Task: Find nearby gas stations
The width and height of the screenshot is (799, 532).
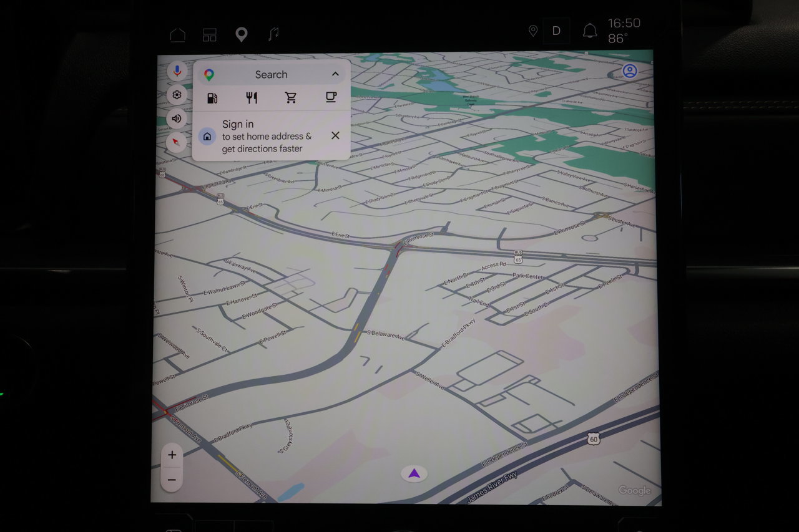Action: click(212, 98)
